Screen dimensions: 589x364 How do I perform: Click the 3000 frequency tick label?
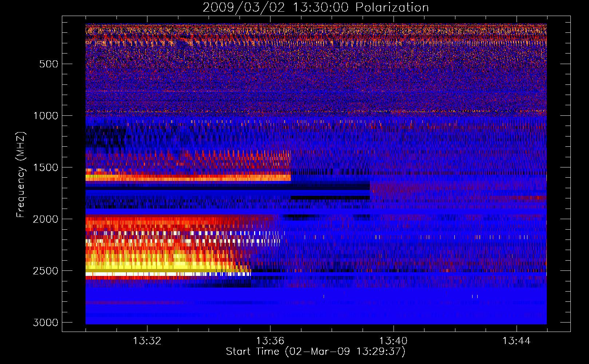(x=46, y=323)
